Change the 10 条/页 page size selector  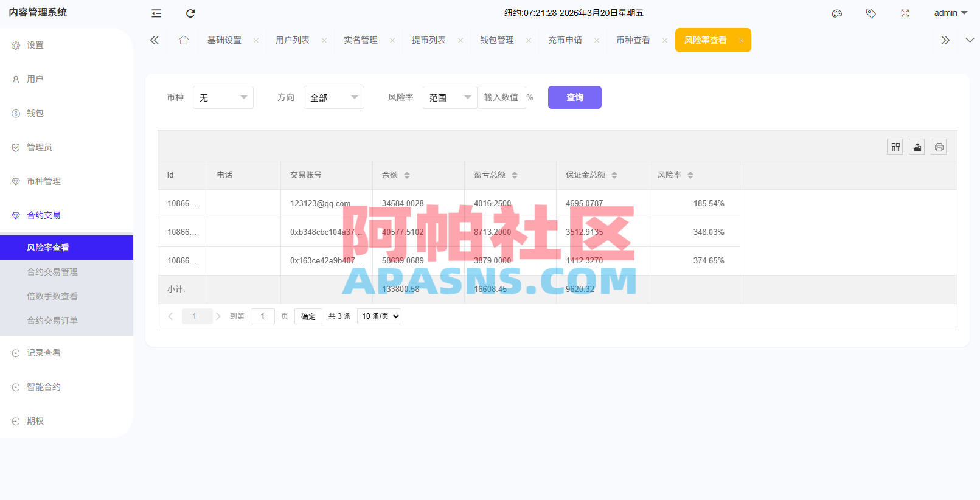(379, 316)
